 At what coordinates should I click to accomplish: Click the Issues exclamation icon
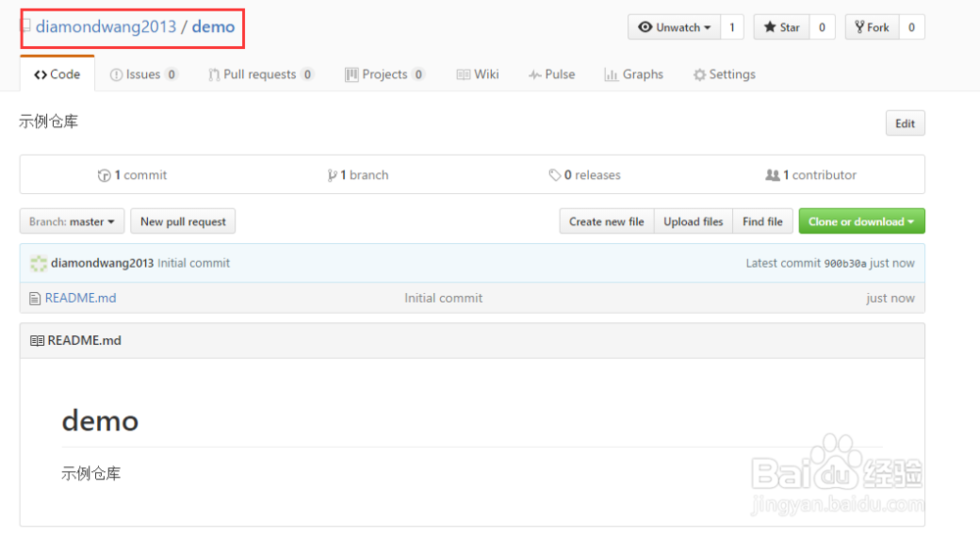click(117, 75)
